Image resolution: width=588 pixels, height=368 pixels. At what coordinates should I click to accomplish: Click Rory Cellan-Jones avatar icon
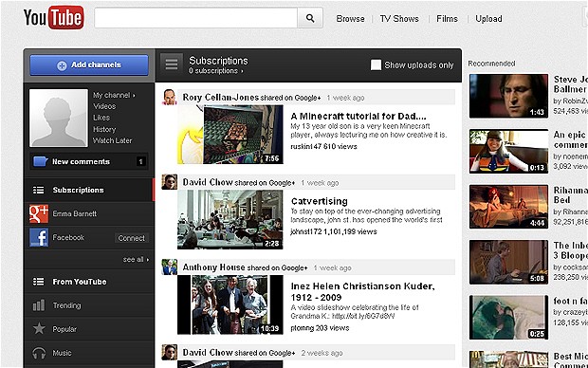click(170, 97)
